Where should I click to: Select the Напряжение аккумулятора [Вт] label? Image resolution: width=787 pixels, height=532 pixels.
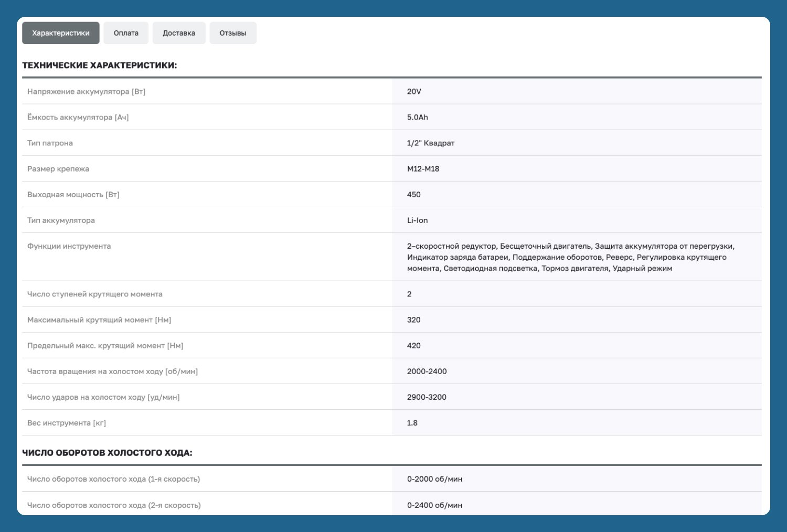coord(87,91)
